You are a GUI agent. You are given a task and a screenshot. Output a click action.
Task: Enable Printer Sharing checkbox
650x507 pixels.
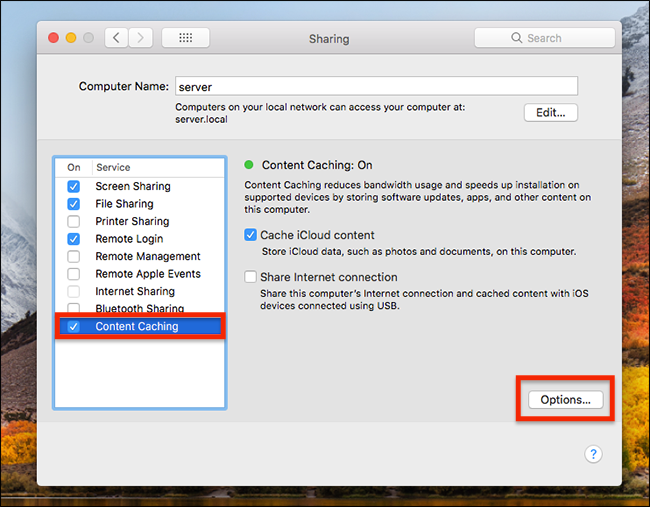[x=74, y=221]
